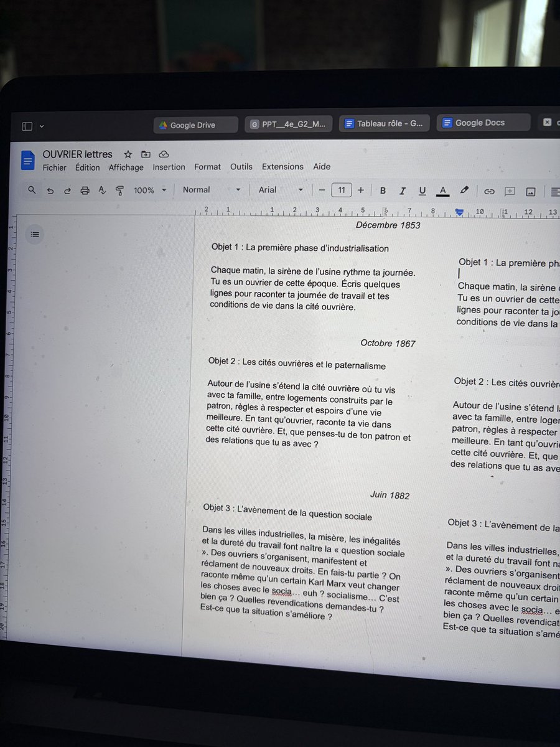The width and height of the screenshot is (560, 747).
Task: Switch to the Google Docs tab
Action: coord(483,123)
